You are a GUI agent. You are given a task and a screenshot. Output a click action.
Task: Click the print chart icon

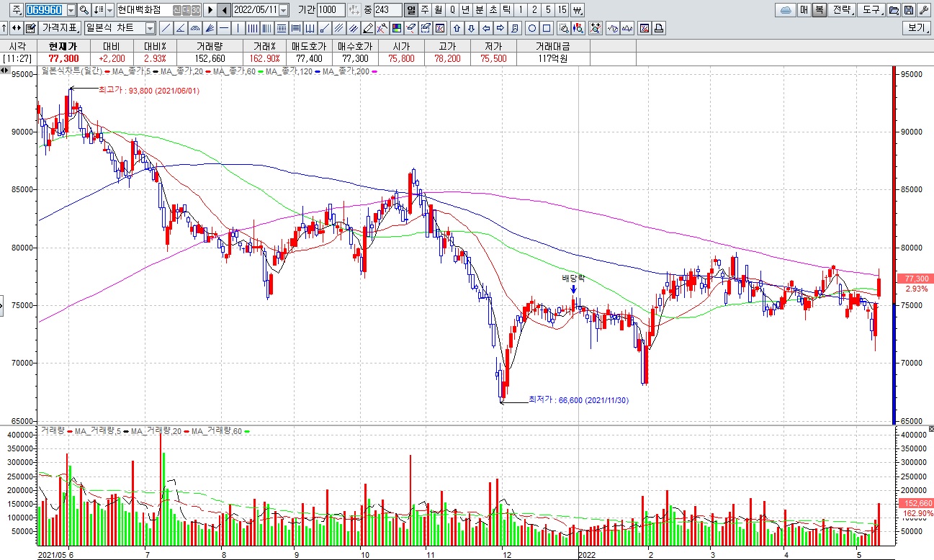pyautogui.click(x=659, y=28)
